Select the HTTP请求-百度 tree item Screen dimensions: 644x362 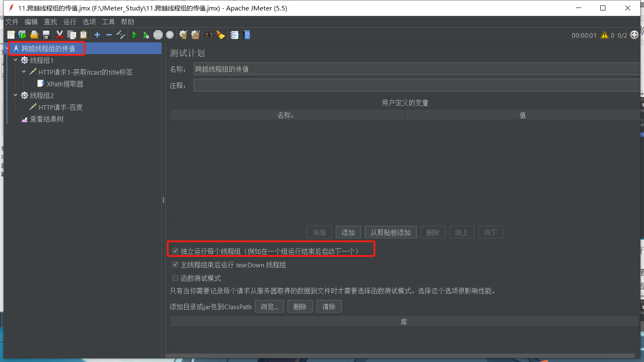61,107
